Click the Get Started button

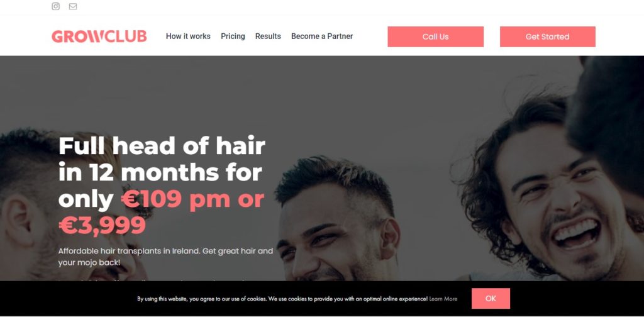[x=548, y=36]
